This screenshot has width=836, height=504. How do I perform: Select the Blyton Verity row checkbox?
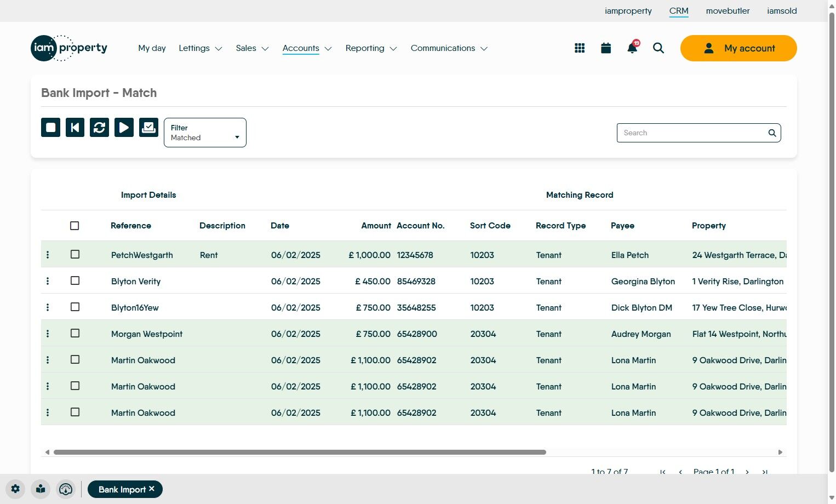(75, 281)
